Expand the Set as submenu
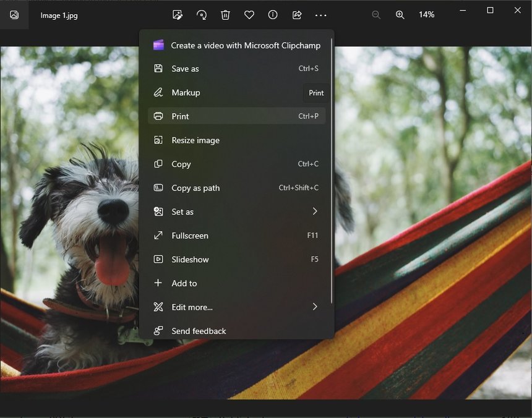This screenshot has height=418, width=532. tap(236, 211)
